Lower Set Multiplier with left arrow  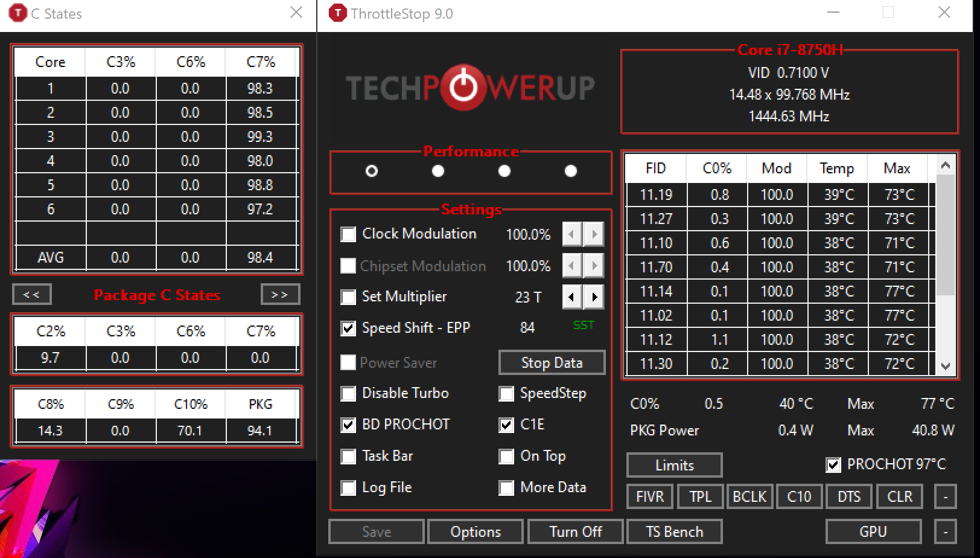tap(571, 297)
